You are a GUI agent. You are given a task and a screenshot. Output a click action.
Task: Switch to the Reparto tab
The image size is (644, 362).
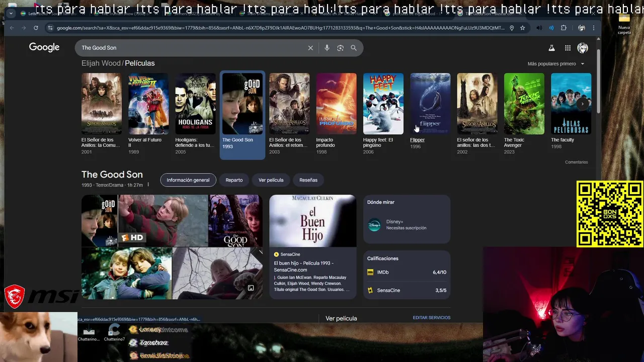(x=234, y=180)
